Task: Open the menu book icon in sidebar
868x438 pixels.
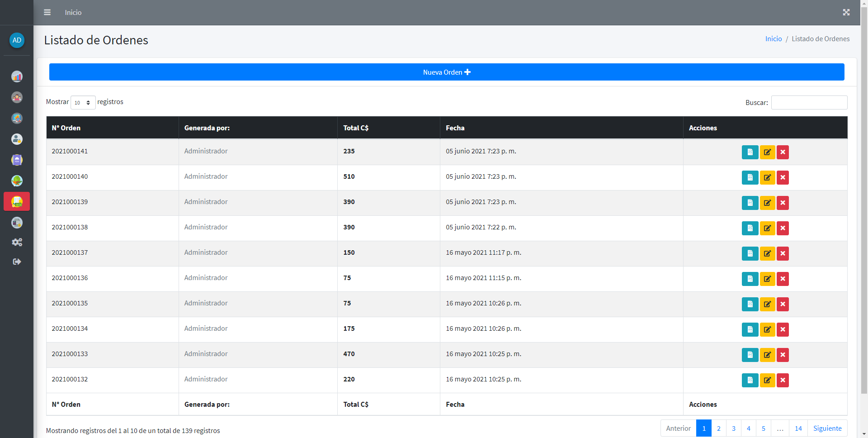Action: click(17, 160)
